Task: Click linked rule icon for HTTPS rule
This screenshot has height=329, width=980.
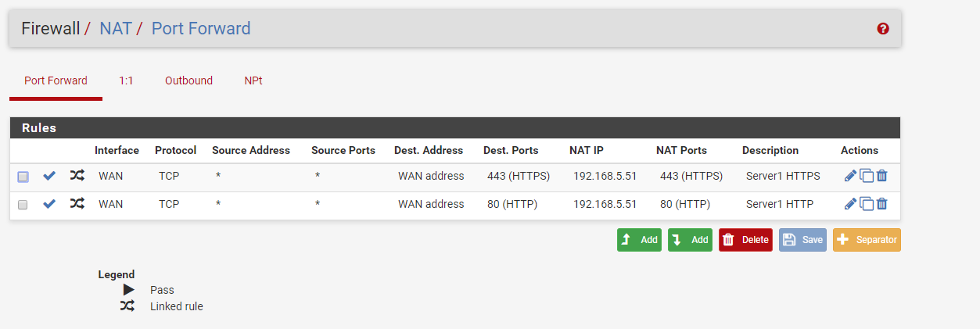Action: [x=77, y=176]
